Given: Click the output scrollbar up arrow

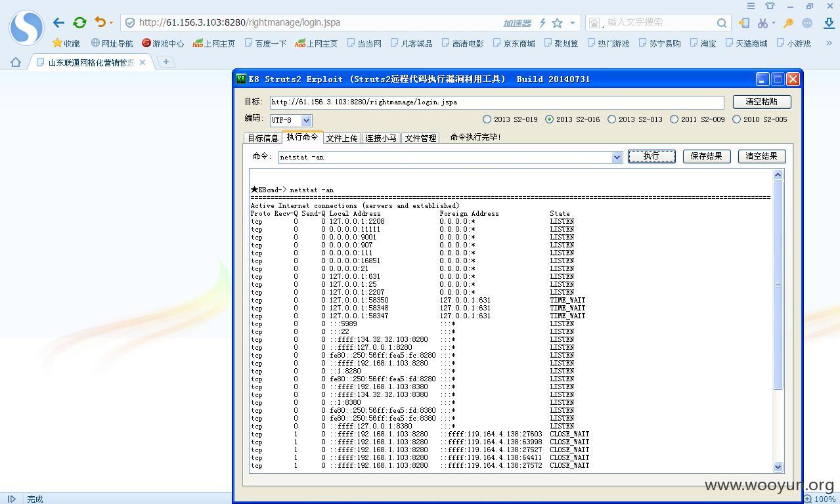Looking at the screenshot, I should [x=778, y=175].
